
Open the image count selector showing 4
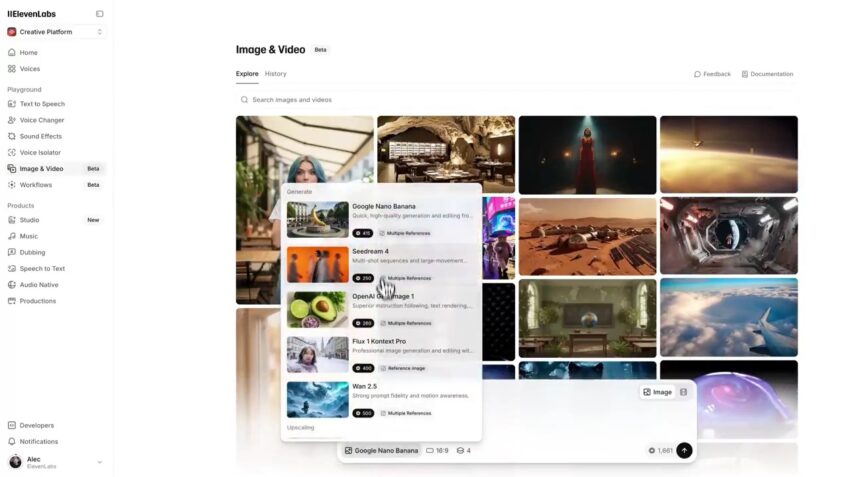coord(463,451)
